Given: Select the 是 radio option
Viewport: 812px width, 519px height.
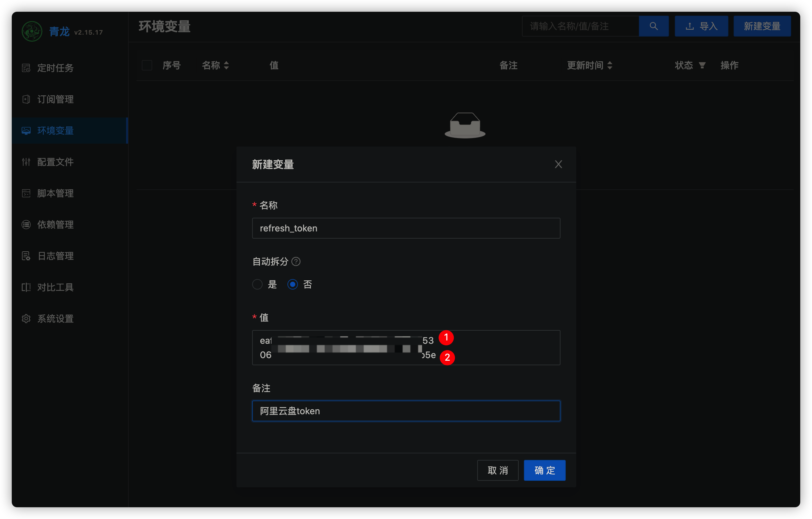Looking at the screenshot, I should 257,284.
